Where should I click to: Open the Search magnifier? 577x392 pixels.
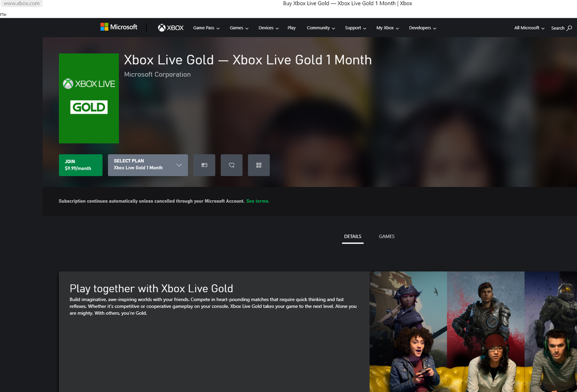tap(561, 28)
